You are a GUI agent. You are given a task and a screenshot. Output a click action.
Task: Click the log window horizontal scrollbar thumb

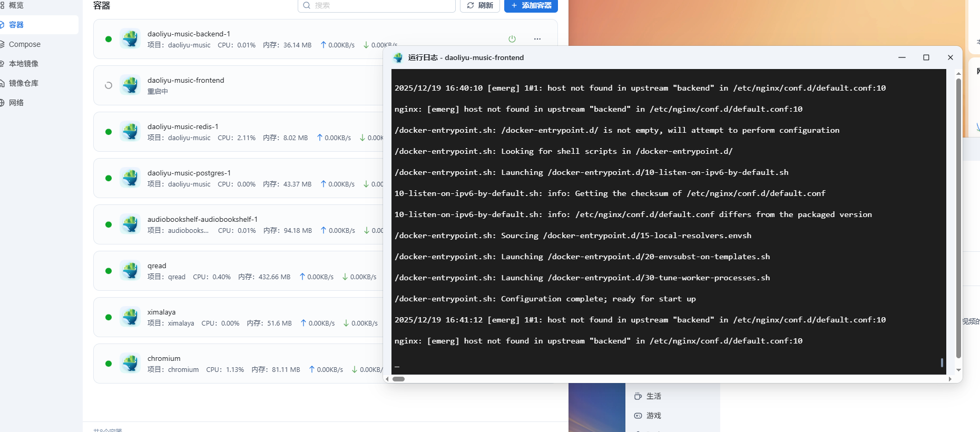(399, 379)
